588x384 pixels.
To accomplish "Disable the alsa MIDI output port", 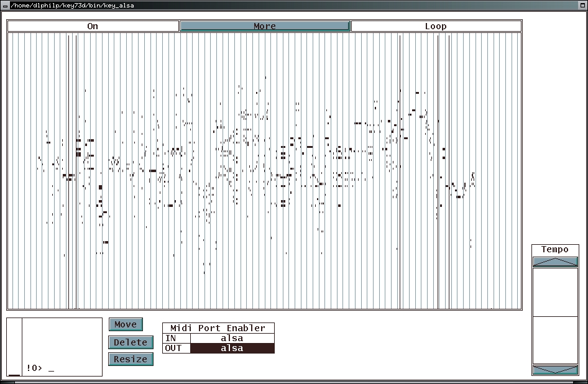I will click(232, 349).
